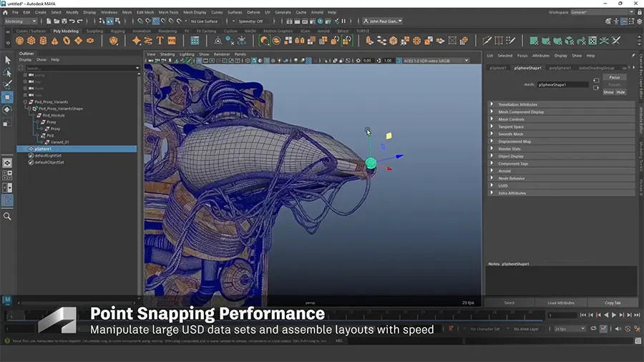Toggle snap to curves in the status line
The height and width of the screenshot is (362, 644).
pos(148,21)
